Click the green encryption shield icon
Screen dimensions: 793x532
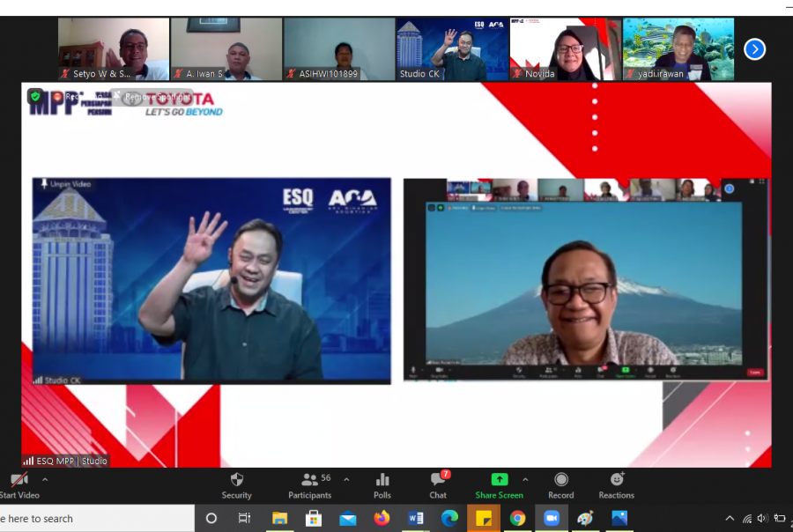[35, 97]
